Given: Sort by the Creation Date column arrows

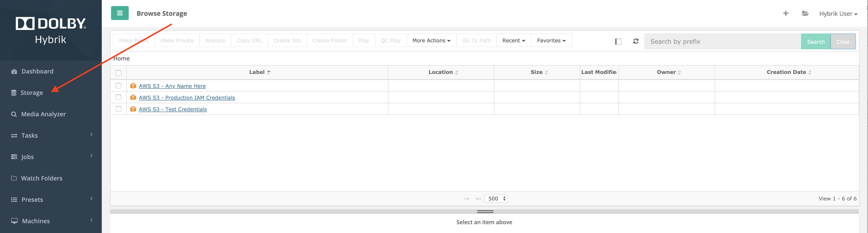Looking at the screenshot, I should [x=810, y=72].
